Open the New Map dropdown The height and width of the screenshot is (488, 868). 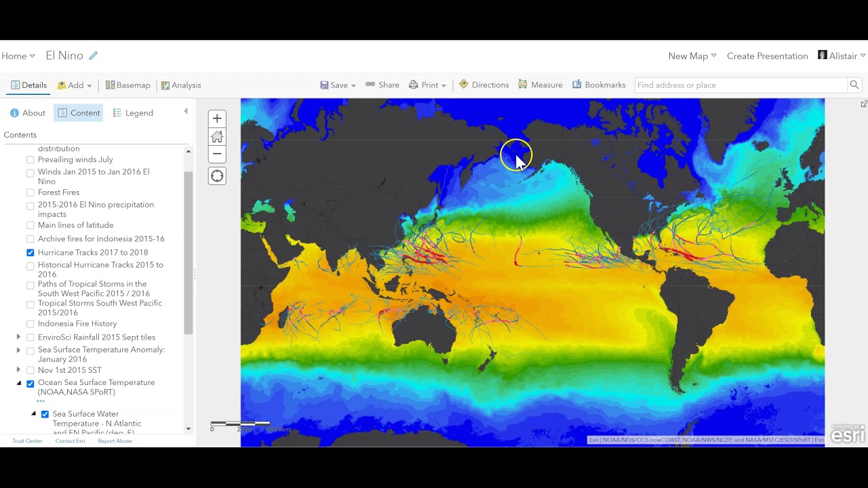(692, 56)
